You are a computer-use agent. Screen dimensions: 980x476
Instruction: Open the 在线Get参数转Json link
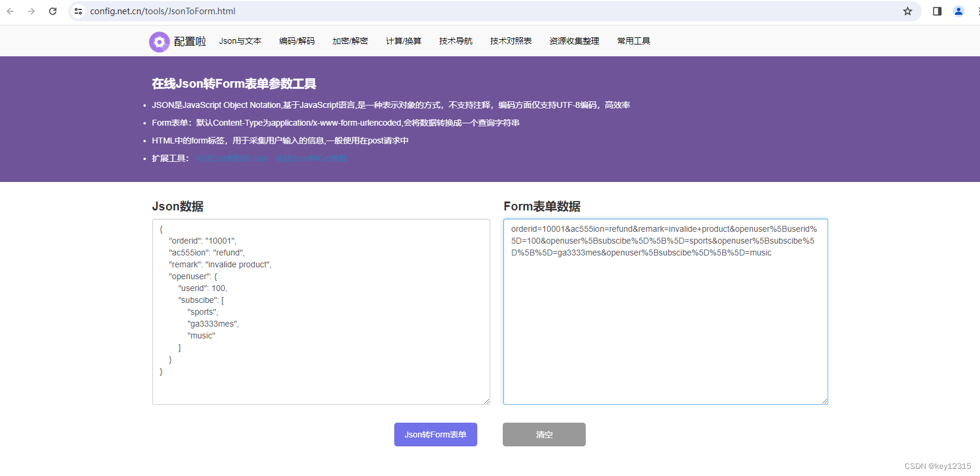point(232,158)
